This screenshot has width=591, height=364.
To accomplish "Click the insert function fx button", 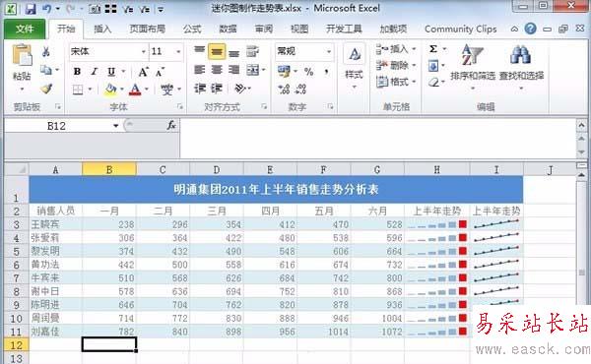I will [x=171, y=125].
